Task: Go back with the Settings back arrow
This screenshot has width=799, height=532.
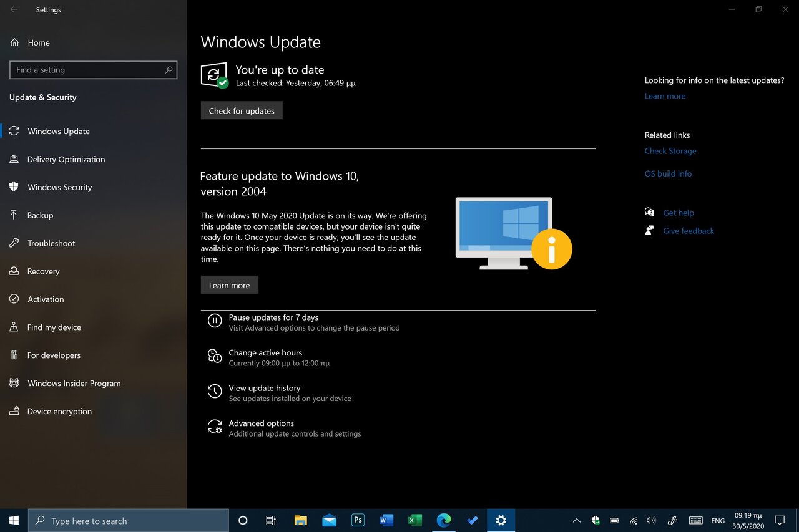Action: click(14, 10)
